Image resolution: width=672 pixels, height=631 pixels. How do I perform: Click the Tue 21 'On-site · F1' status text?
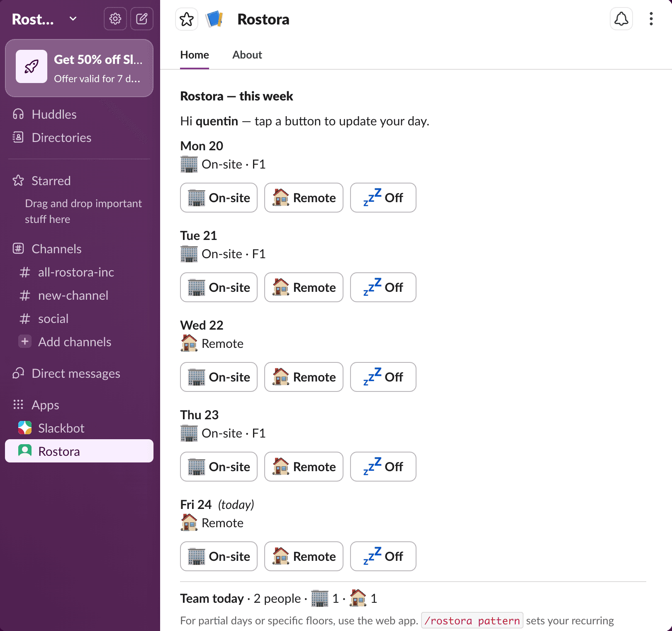pos(234,254)
